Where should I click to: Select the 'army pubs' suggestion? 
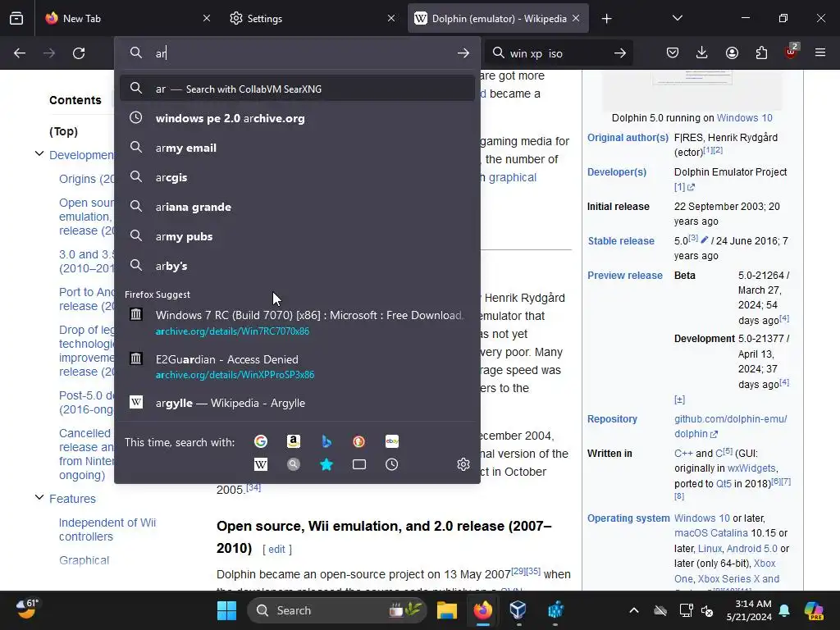[297, 236]
